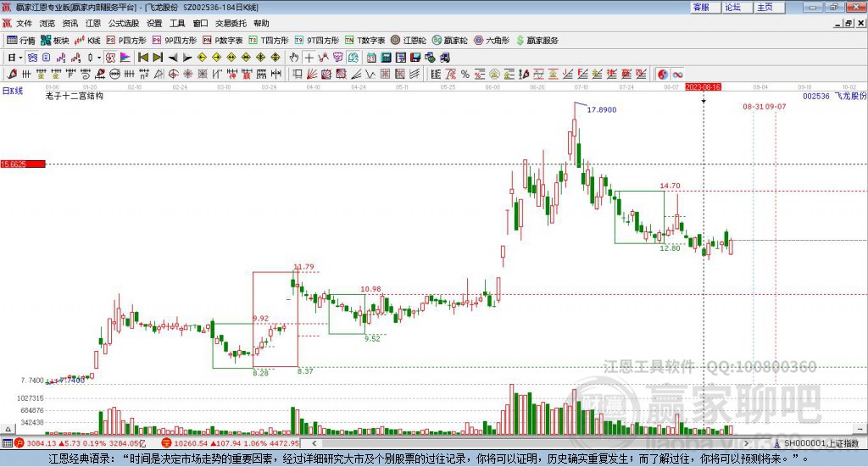868x467 pixels.
Task: Toggle the pink flag chart icon
Action: click(125, 58)
